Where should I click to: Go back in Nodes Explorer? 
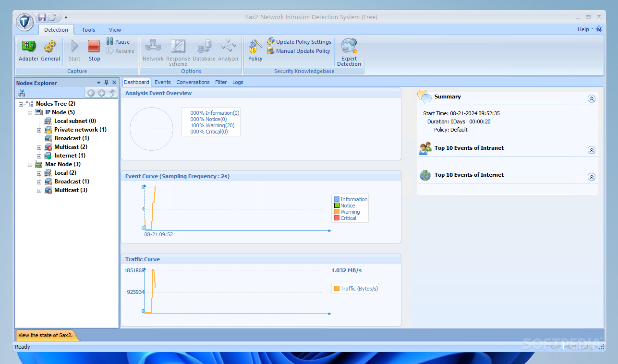(x=91, y=93)
